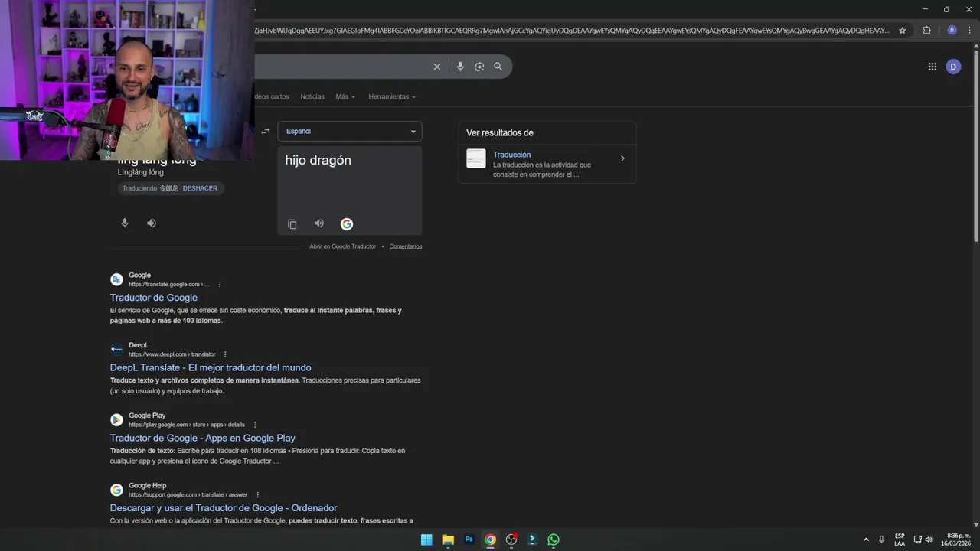
Task: Open the 'Traductor de Google' result
Action: pyautogui.click(x=154, y=298)
